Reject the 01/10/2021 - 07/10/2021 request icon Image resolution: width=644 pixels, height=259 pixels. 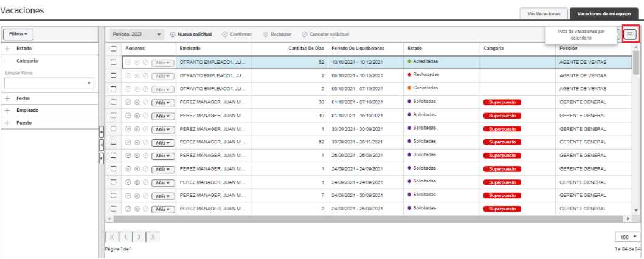click(137, 102)
